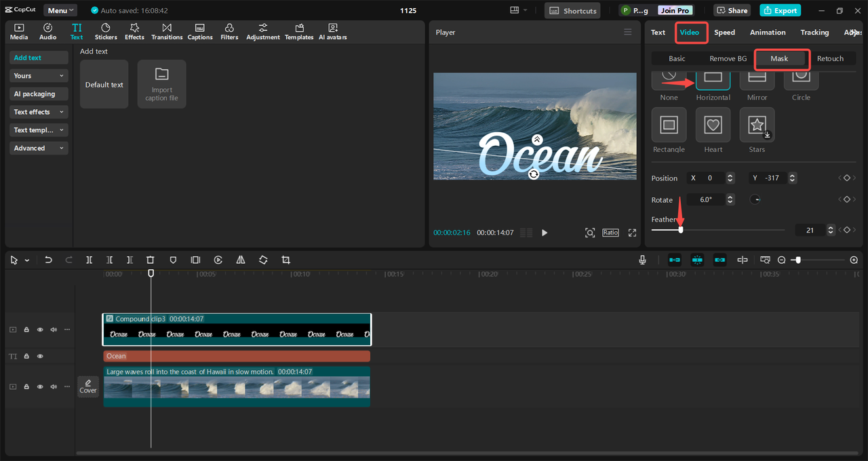The image size is (868, 461).
Task: Switch to the Remove BG tab
Action: [x=728, y=59]
